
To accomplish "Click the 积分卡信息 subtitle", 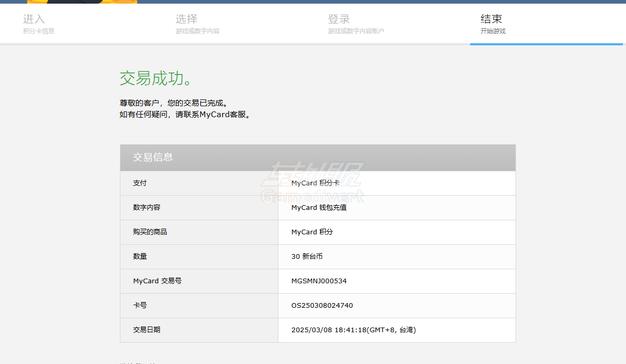I will 39,31.
